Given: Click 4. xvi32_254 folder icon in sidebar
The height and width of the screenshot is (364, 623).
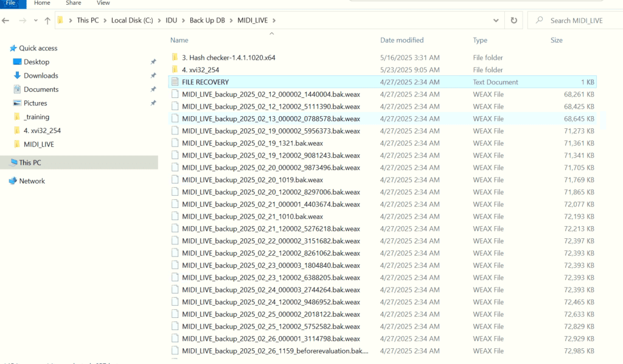Looking at the screenshot, I should [17, 131].
